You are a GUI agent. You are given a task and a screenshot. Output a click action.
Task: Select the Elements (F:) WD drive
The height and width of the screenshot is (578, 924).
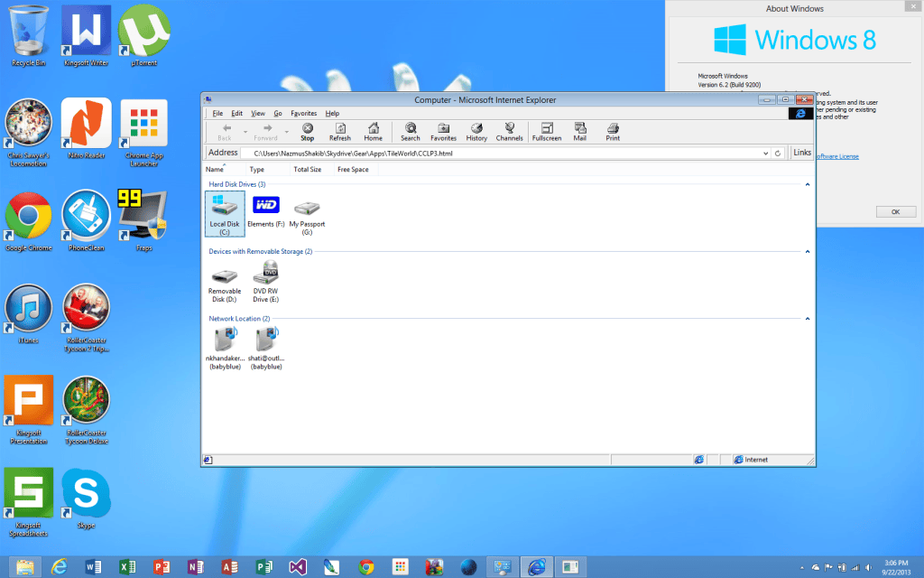[x=266, y=211]
